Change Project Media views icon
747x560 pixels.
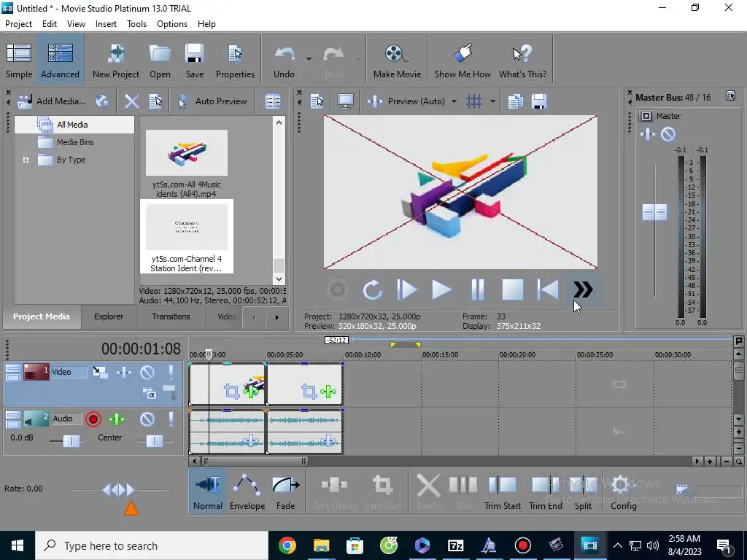click(x=273, y=101)
